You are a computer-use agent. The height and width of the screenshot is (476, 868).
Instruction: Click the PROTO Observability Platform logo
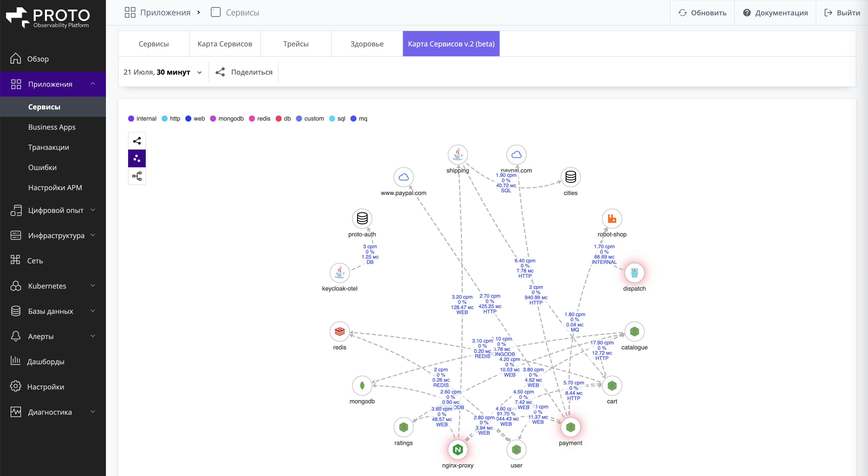(x=48, y=17)
